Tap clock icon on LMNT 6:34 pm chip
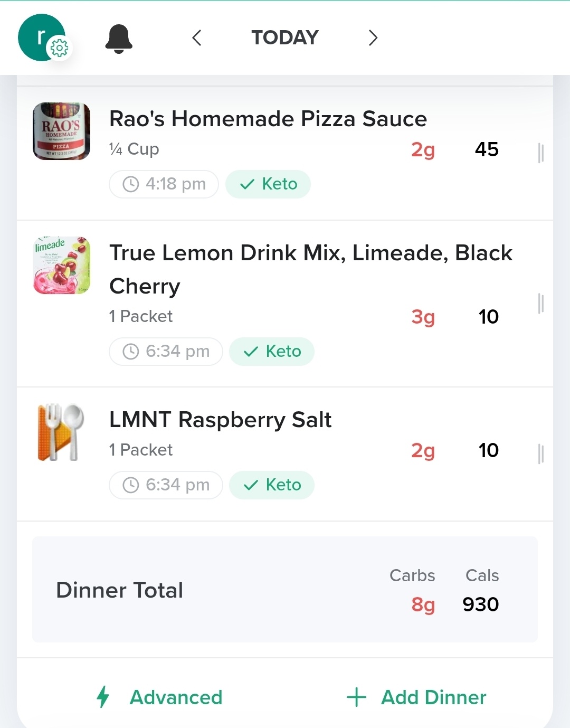Screen dimensions: 570x728 [130, 485]
